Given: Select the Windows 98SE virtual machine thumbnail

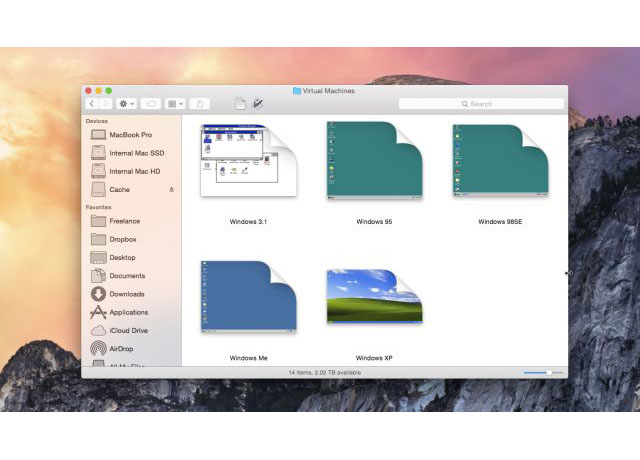Looking at the screenshot, I should click(x=500, y=160).
